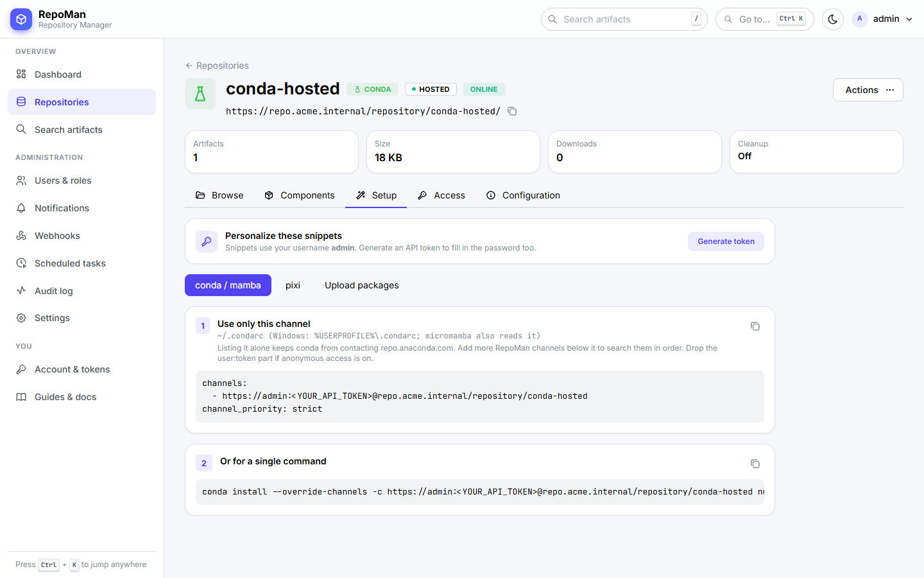The image size is (924, 578).
Task: Open Scheduled tasks page
Action: (81, 263)
